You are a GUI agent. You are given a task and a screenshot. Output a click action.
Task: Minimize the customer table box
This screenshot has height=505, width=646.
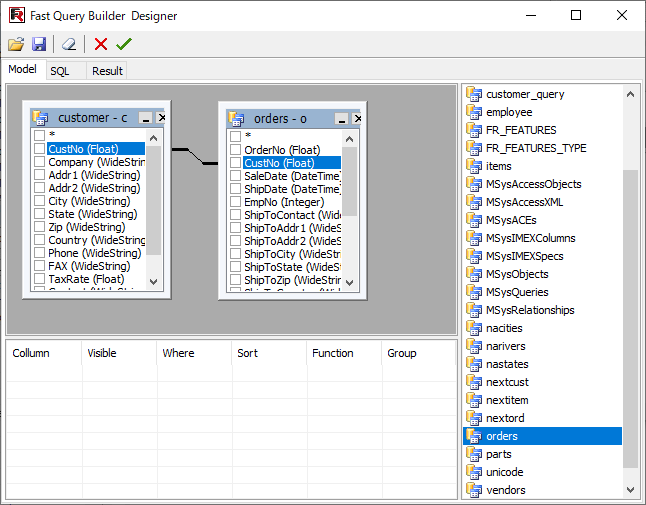(146, 118)
